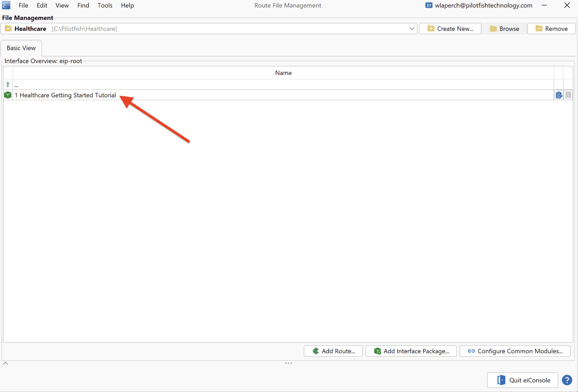Click the Create New... button
The width and height of the screenshot is (578, 392).
(x=450, y=28)
